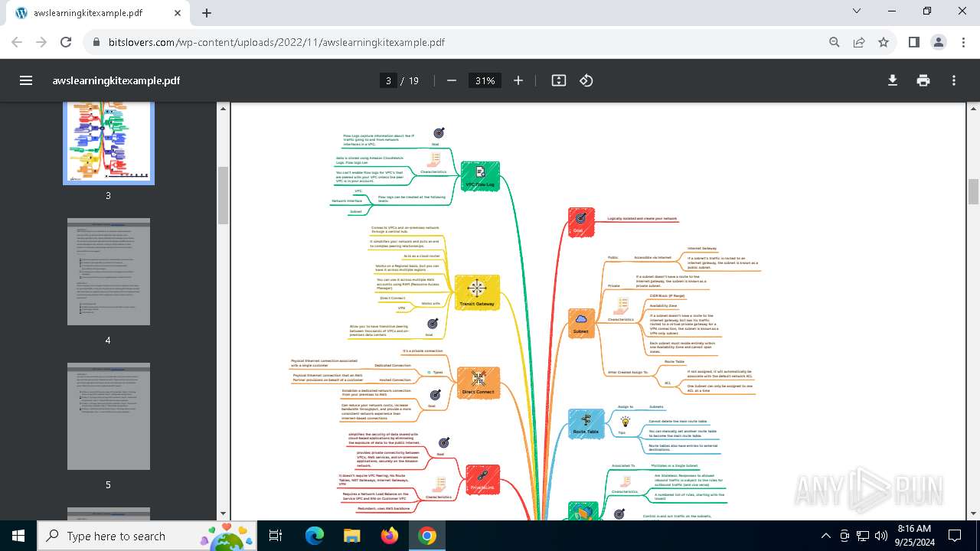Select the awslearningkitexample.pdf tab
This screenshot has height=551, width=980.
click(98, 13)
